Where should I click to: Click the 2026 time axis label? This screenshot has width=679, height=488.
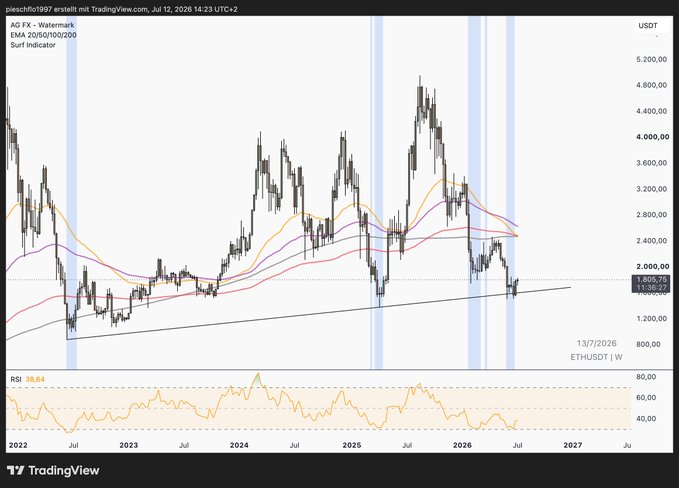click(462, 445)
